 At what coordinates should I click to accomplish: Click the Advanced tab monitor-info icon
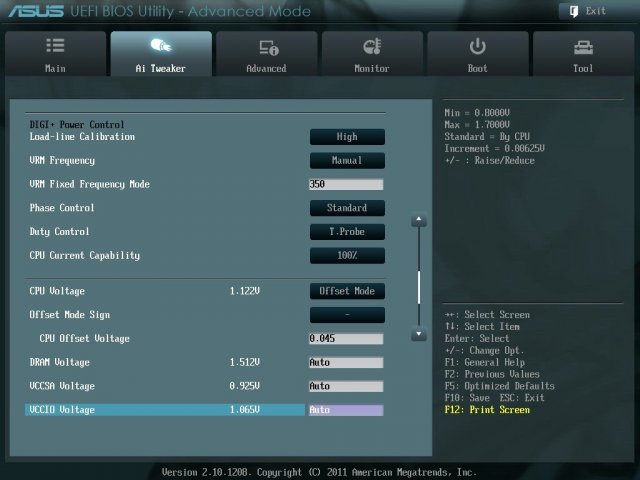click(x=269, y=47)
